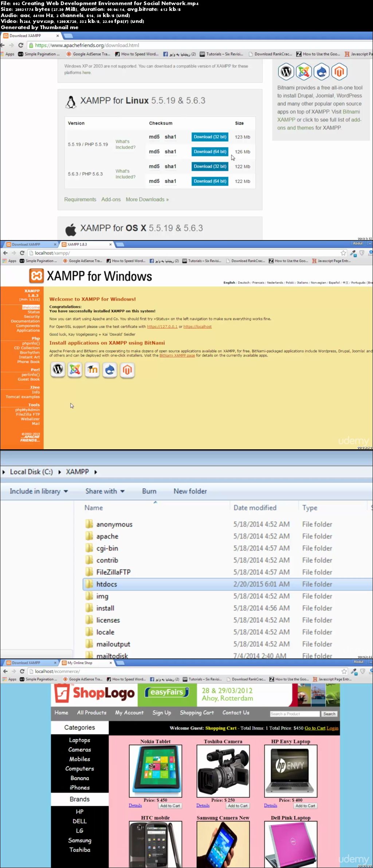The height and width of the screenshot is (868, 373).
Task: Open the Toshiba Camera product thumbnail
Action: [x=223, y=771]
